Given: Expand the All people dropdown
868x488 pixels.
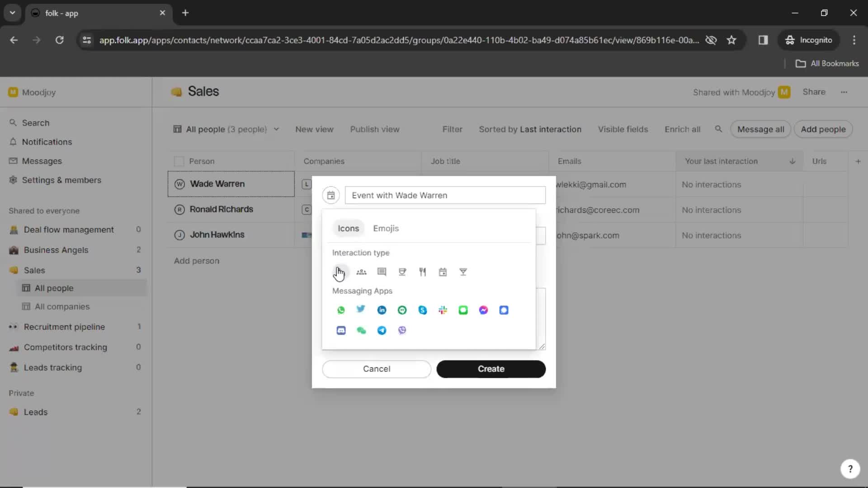Looking at the screenshot, I should click(x=275, y=129).
